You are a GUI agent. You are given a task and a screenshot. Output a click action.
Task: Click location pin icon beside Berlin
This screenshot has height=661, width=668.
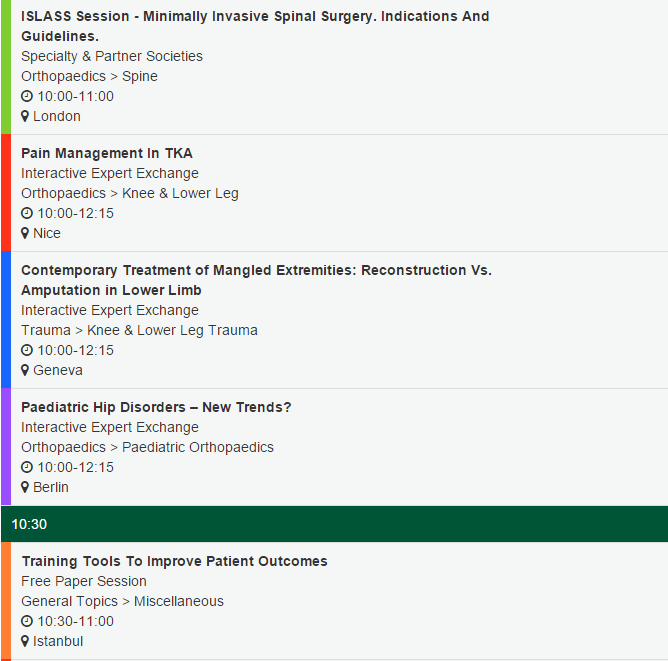point(25,488)
